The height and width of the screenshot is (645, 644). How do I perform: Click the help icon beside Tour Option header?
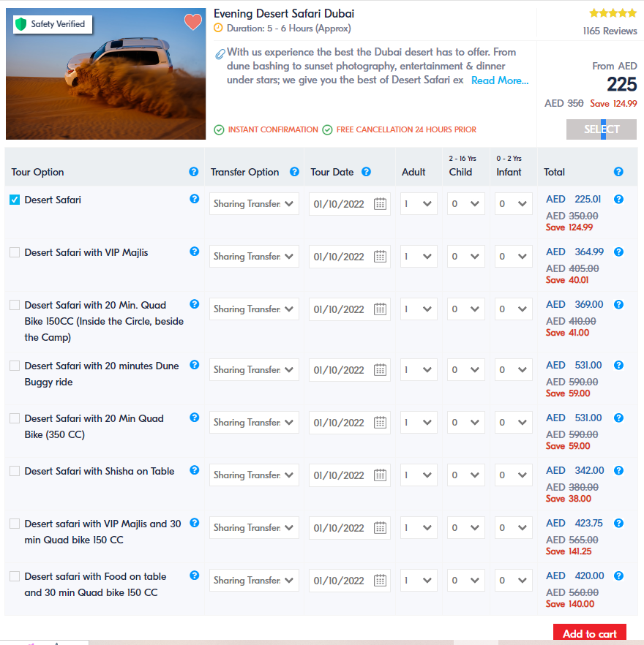pos(193,172)
